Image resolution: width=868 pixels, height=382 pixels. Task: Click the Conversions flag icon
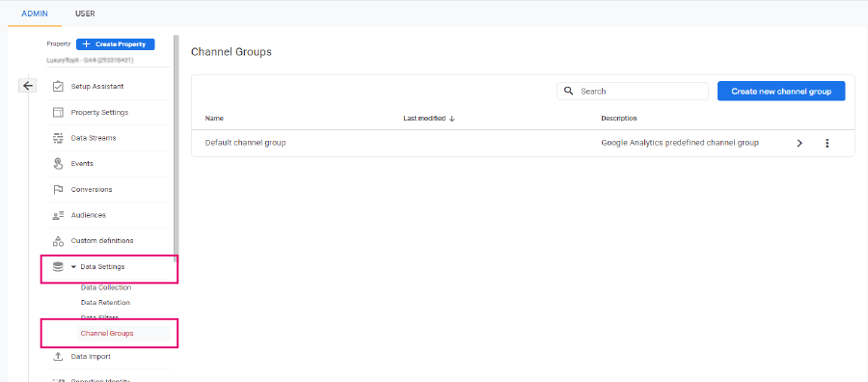(x=58, y=189)
